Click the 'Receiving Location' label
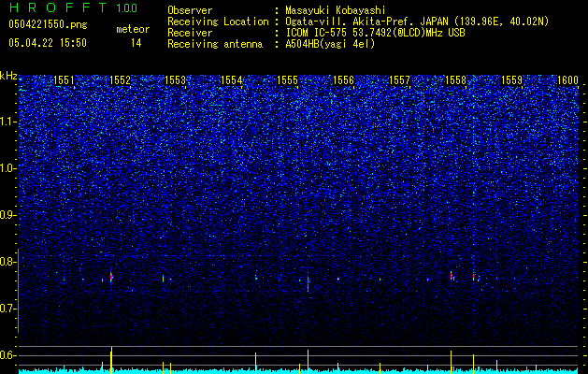This screenshot has height=374, width=588. tap(218, 22)
